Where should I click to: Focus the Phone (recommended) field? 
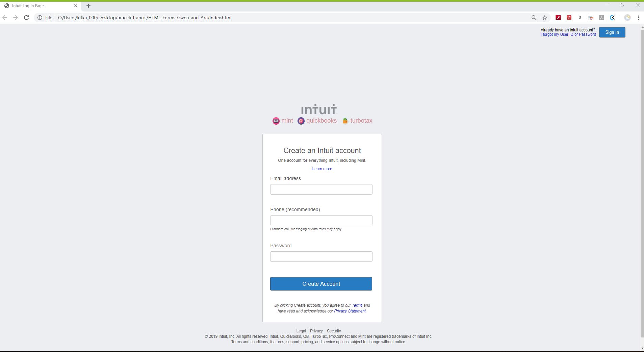(321, 220)
